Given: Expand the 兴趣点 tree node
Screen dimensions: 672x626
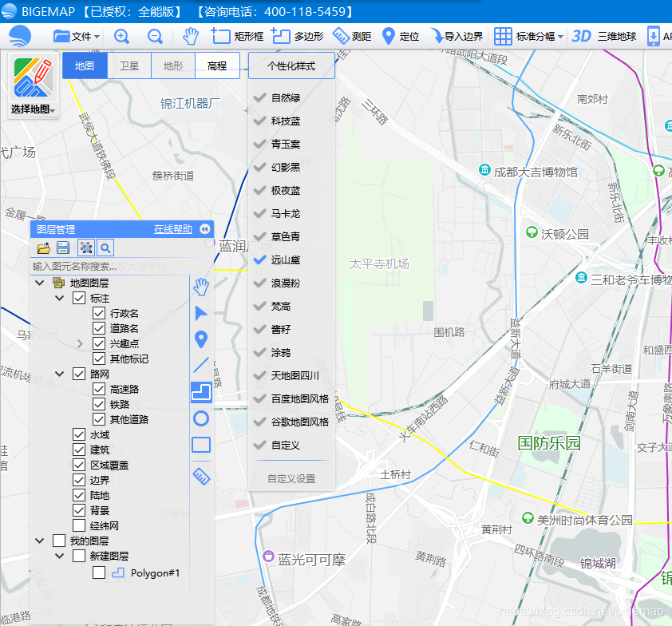Looking at the screenshot, I should [x=80, y=343].
